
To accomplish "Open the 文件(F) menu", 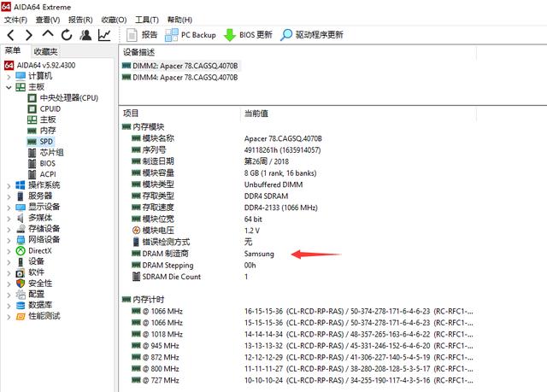I will coord(15,20).
